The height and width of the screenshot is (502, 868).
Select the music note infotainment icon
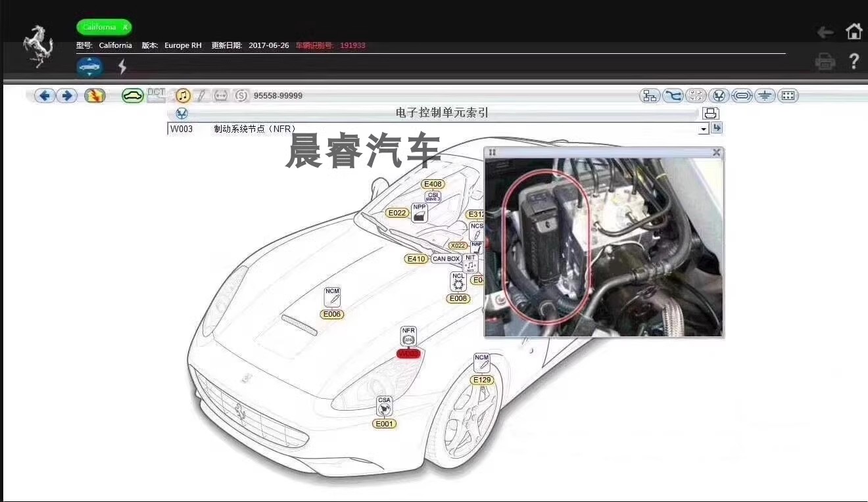point(183,96)
